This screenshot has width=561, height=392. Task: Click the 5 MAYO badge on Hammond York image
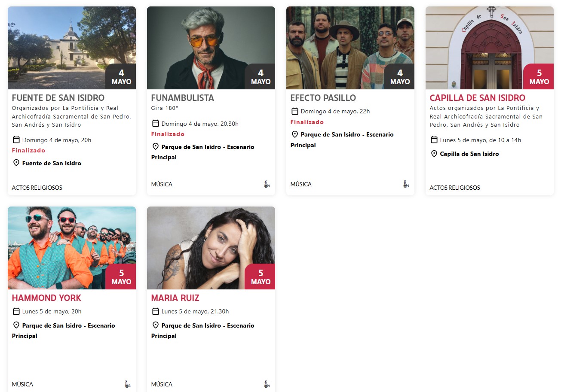pos(121,277)
